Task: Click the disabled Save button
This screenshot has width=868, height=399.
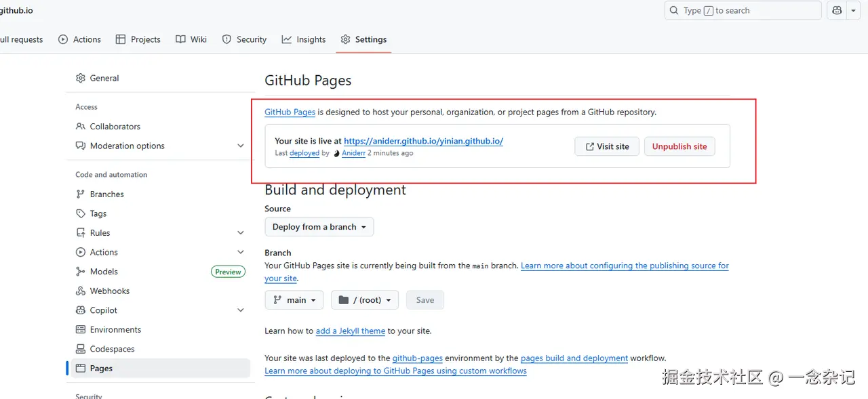Action: click(425, 300)
